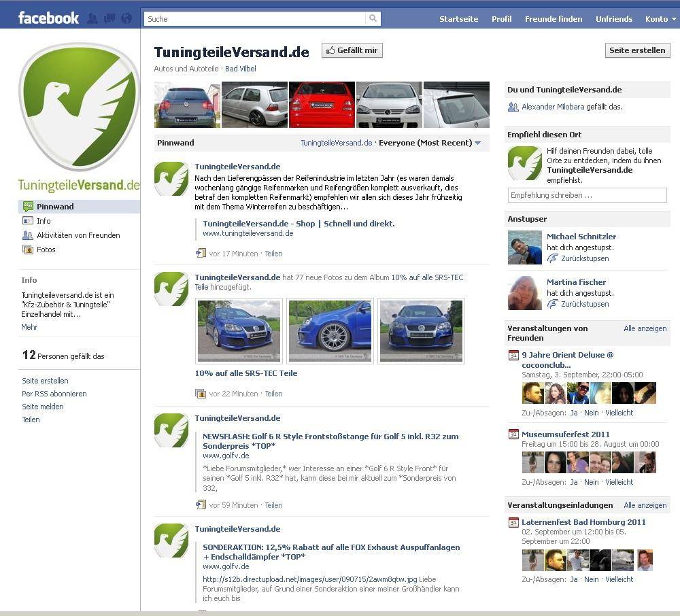Click the eagle avatar beside the NEWSFLASH post
Screen dimensions: 680x616
(x=171, y=430)
